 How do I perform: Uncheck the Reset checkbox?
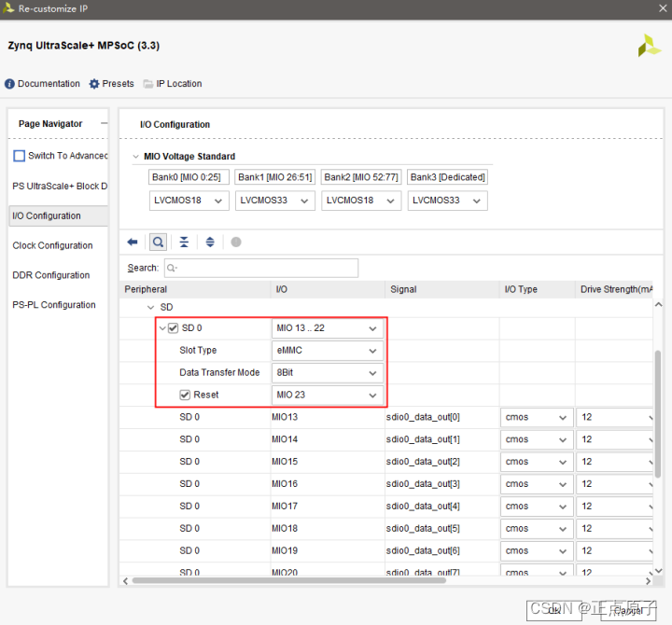tap(185, 395)
